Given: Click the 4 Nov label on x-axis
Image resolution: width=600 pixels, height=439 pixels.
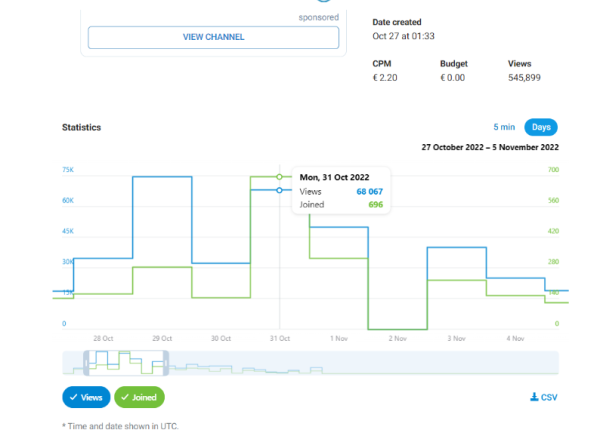Looking at the screenshot, I should pos(514,338).
